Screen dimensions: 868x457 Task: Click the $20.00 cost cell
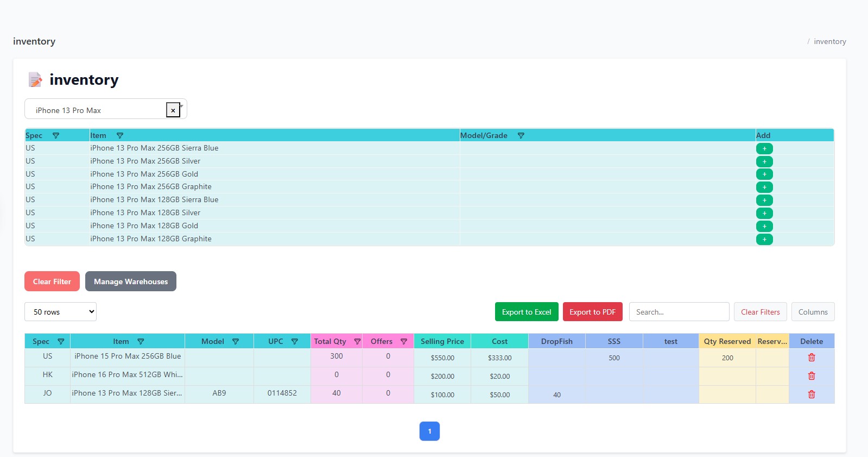500,377
